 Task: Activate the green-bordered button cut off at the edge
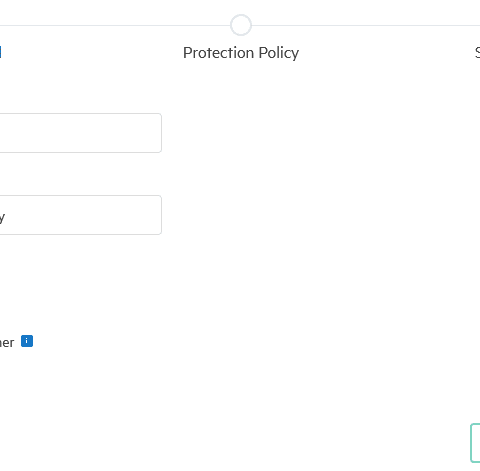(475, 443)
